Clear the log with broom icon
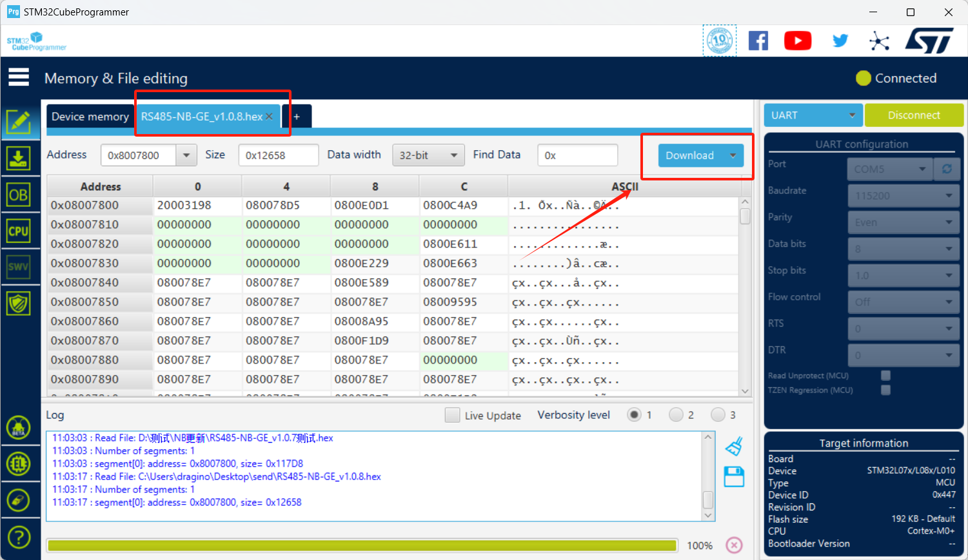Image resolution: width=968 pixels, height=560 pixels. click(734, 446)
